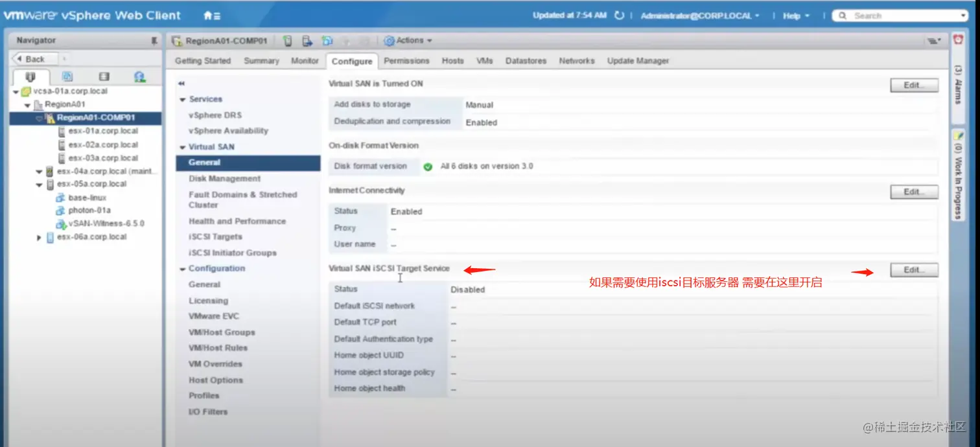
Task: Click the esx-06a.corp.local host icon
Action: [x=51, y=237]
